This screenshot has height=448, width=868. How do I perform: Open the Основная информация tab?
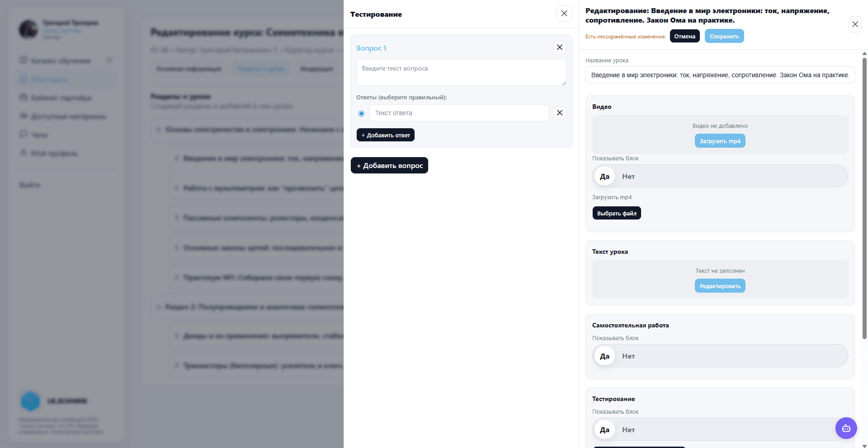point(189,69)
